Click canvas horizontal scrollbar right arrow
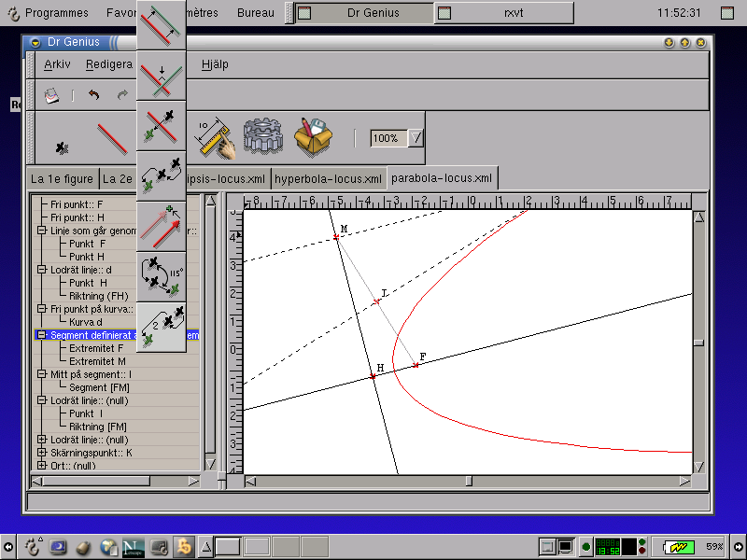747x560 pixels. click(x=685, y=481)
